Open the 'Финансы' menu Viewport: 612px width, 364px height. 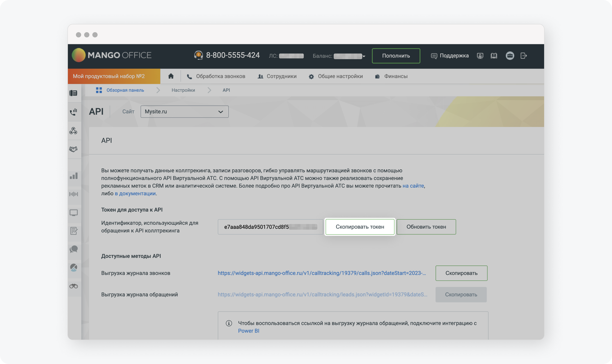pyautogui.click(x=391, y=76)
